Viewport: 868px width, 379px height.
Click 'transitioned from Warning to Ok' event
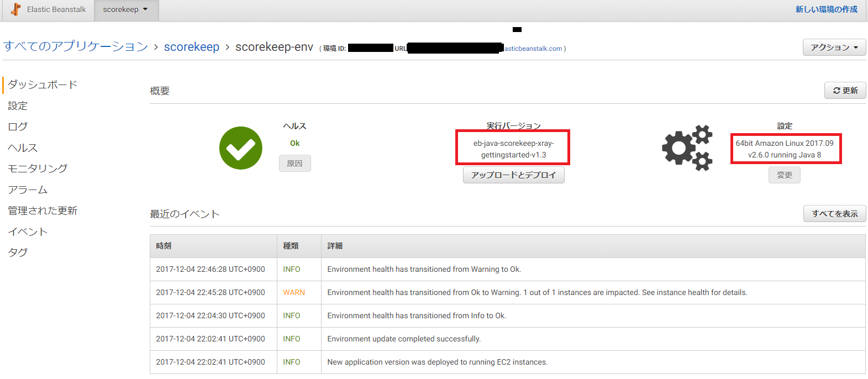(424, 269)
